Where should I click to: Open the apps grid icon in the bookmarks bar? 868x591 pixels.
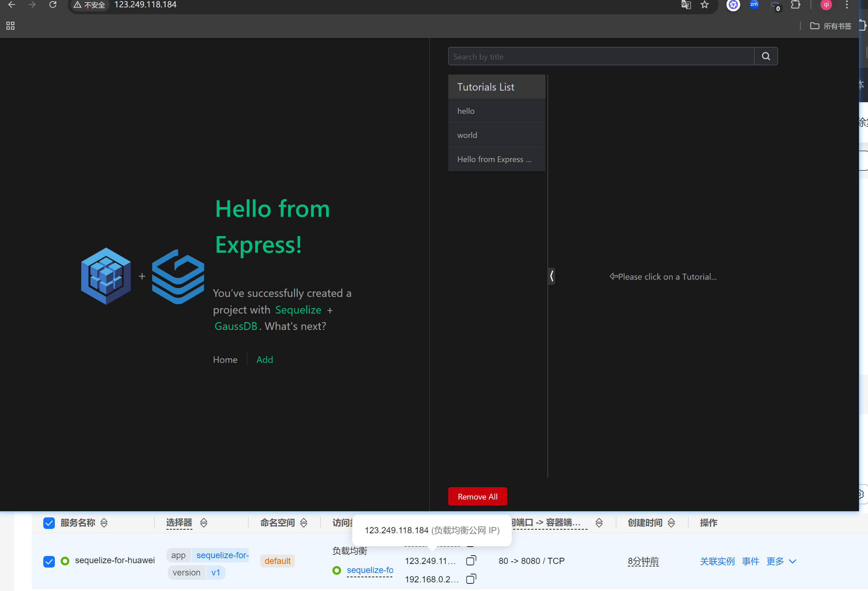coord(10,26)
